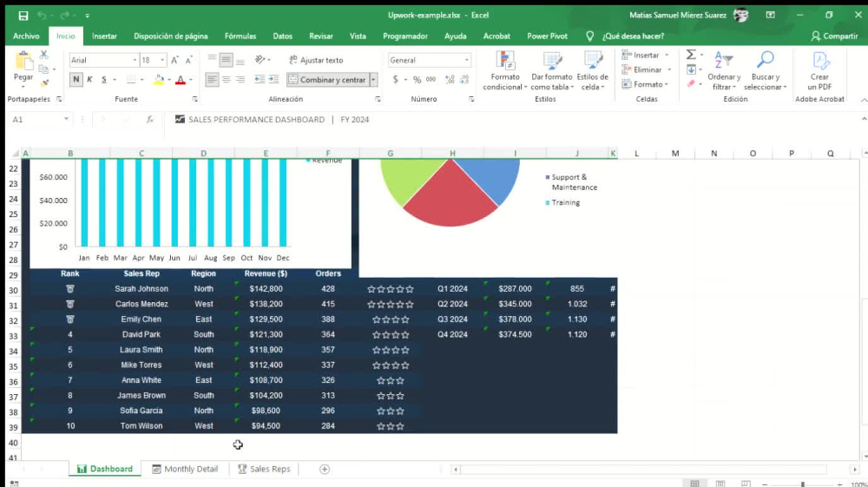Activate the Format Painter brush
The width and height of the screenshot is (868, 487).
(x=44, y=83)
